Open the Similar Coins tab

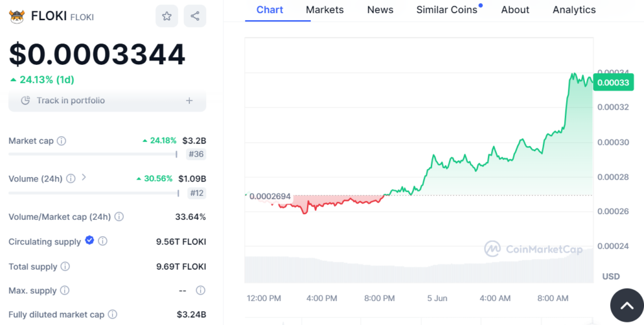[x=447, y=10]
